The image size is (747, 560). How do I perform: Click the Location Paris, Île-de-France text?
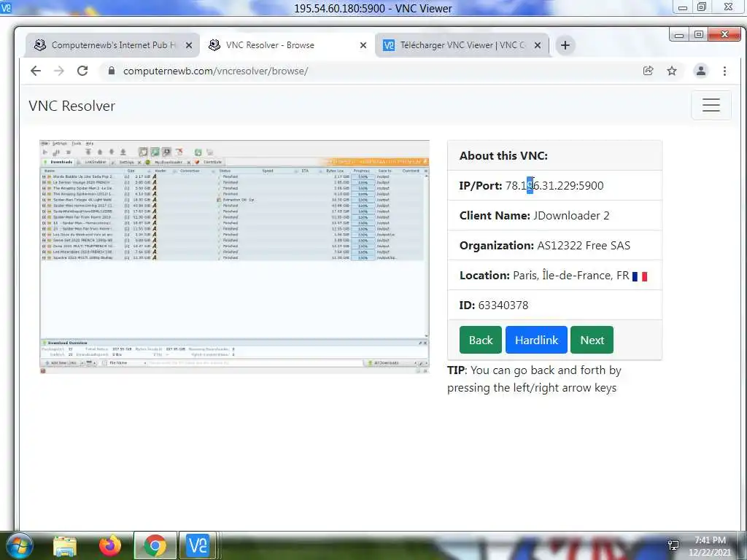point(544,275)
